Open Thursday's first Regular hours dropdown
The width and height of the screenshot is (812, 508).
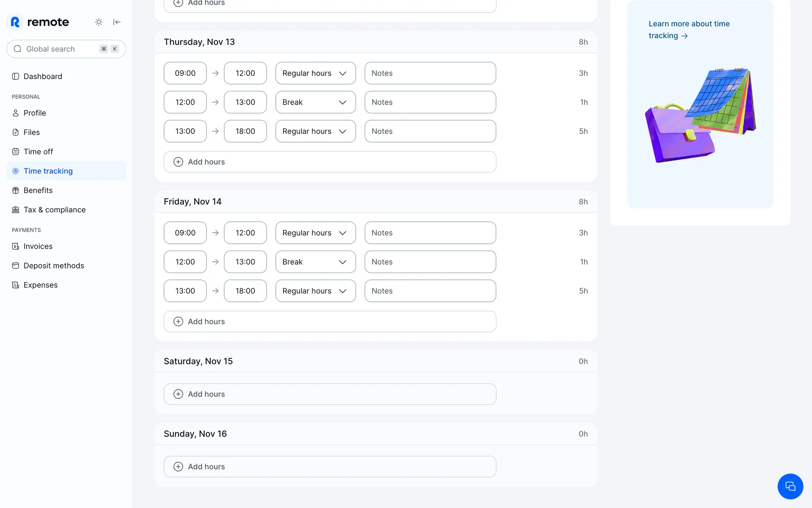[315, 73]
